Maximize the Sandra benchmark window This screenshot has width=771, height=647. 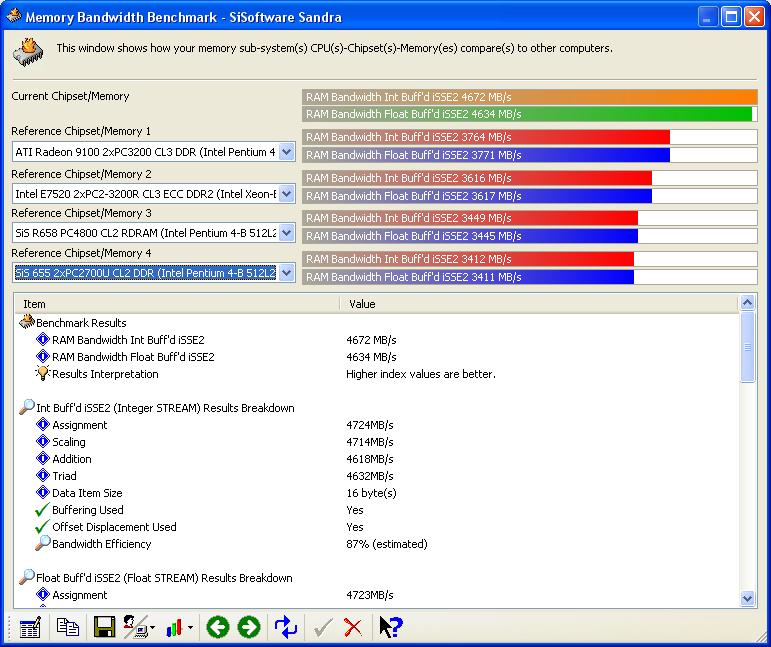(x=731, y=17)
